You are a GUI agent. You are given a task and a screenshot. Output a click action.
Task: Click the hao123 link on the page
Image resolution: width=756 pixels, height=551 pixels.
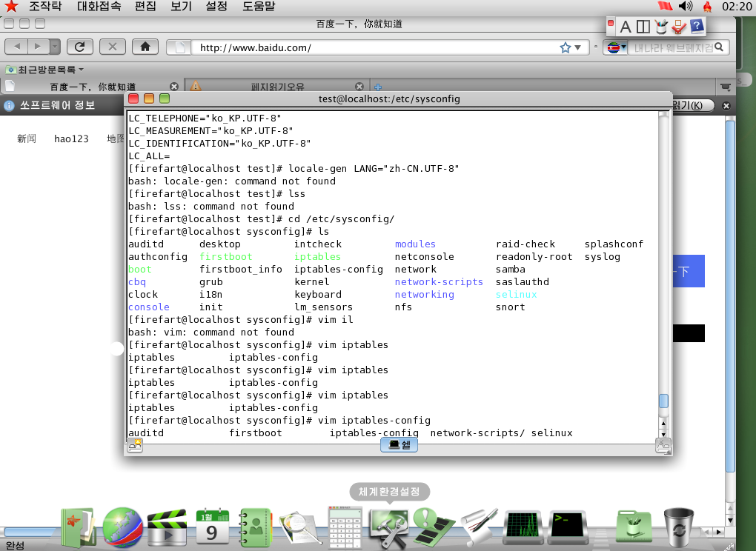click(x=71, y=138)
